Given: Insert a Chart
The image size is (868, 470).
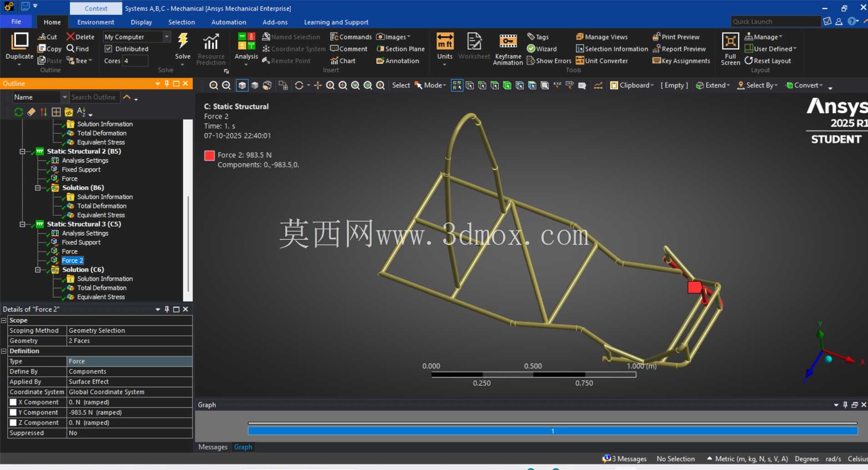Looking at the screenshot, I should click(343, 61).
